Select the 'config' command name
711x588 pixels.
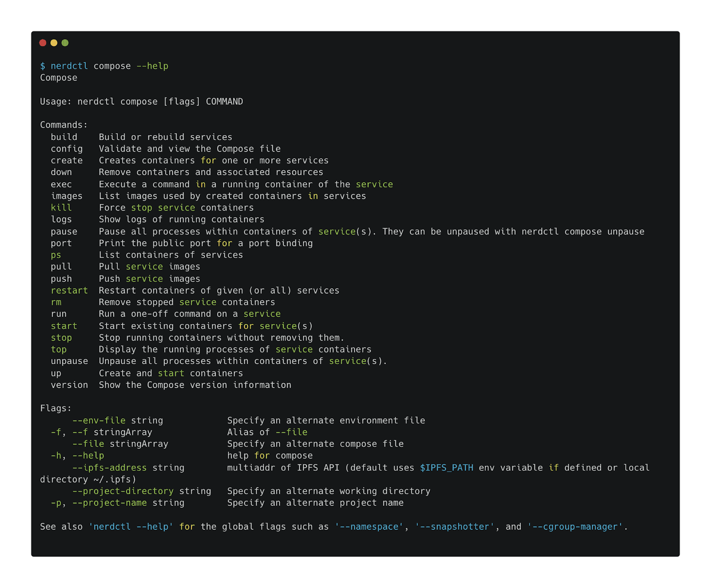(x=67, y=149)
